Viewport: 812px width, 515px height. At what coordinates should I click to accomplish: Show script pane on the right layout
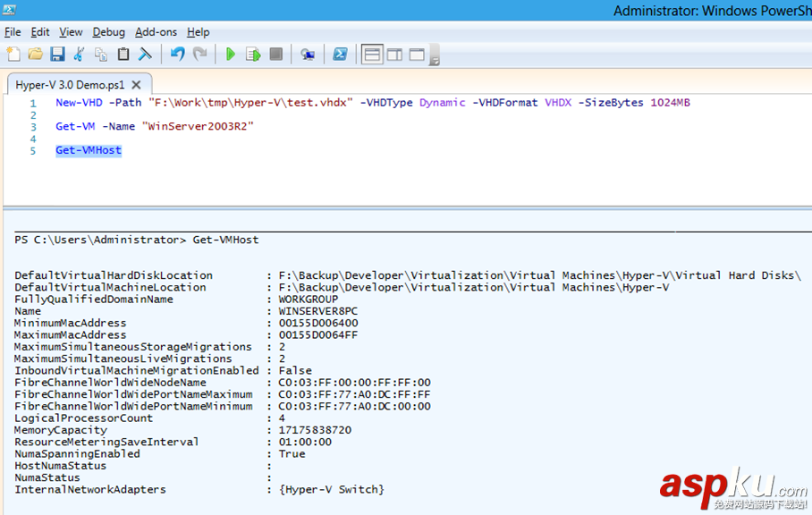tap(394, 55)
